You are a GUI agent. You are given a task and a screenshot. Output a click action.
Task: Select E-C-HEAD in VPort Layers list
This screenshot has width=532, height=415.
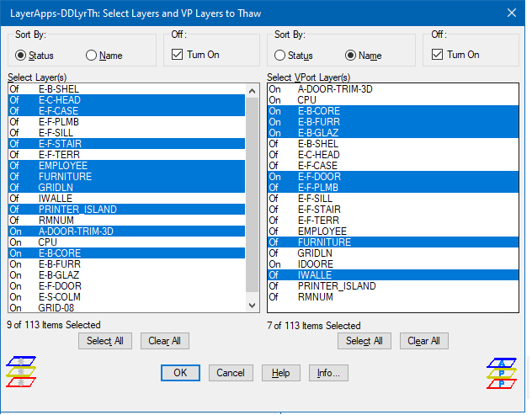click(x=393, y=154)
